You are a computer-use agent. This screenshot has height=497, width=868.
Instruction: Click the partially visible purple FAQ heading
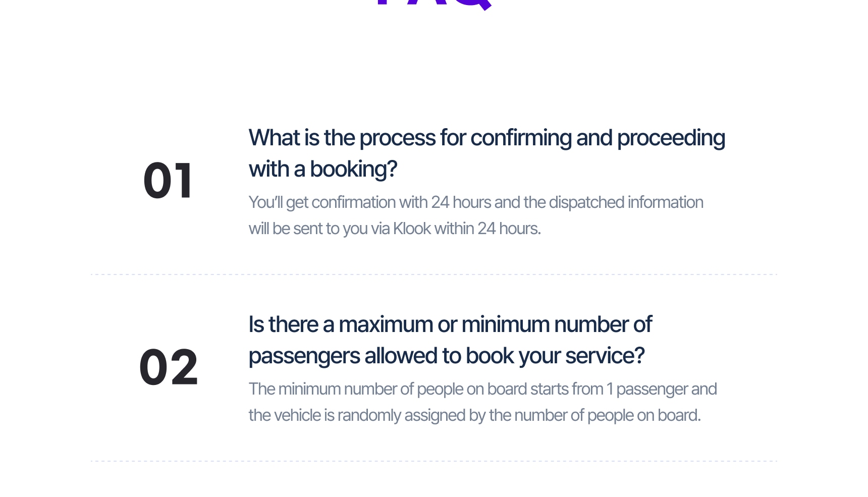(x=435, y=5)
